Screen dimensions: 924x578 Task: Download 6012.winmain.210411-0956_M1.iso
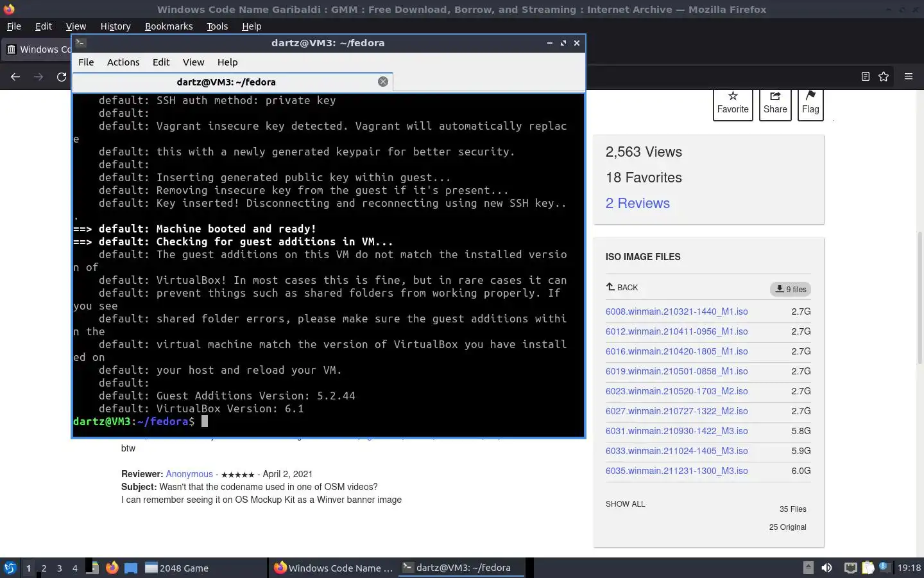(676, 331)
